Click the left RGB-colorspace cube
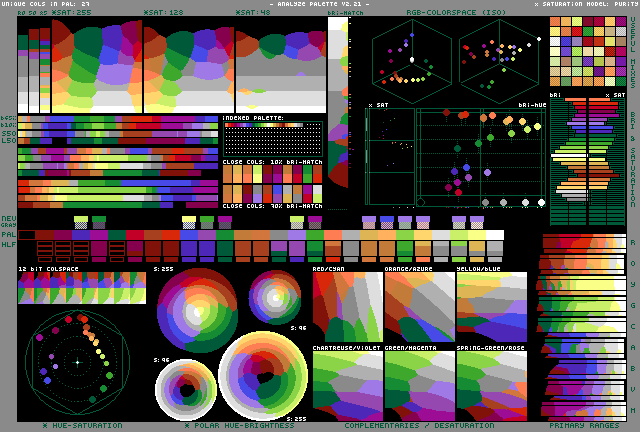 pos(412,61)
